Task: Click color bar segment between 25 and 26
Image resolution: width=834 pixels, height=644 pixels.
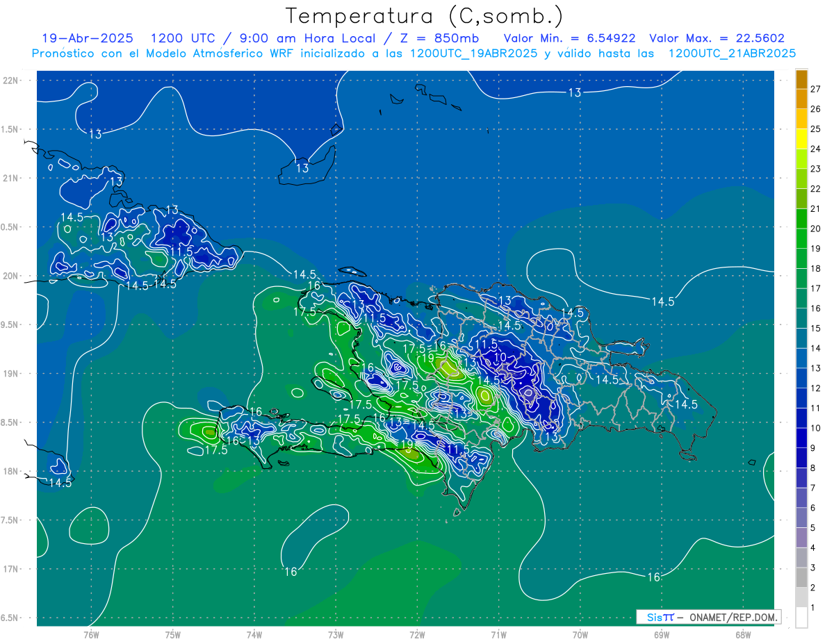Action: click(x=801, y=119)
